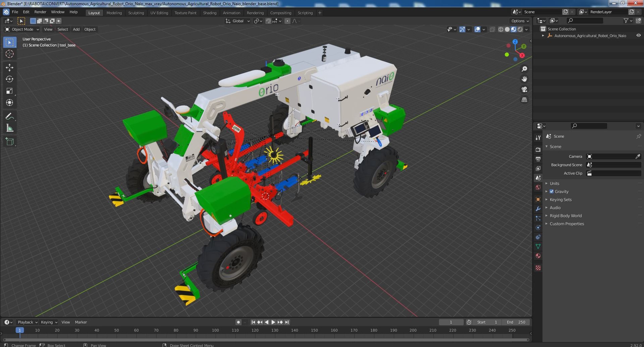The image size is (644, 347).
Task: Open the File menu
Action: (x=15, y=12)
